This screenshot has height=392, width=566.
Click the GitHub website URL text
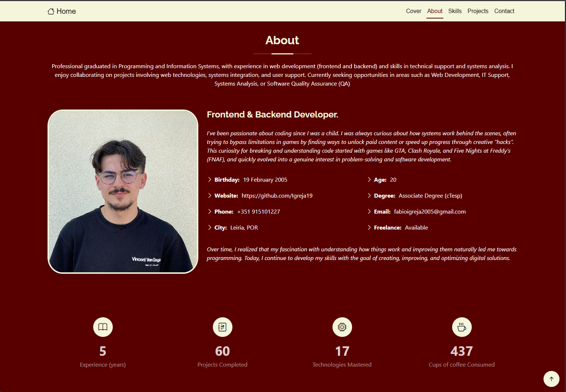pos(277,196)
